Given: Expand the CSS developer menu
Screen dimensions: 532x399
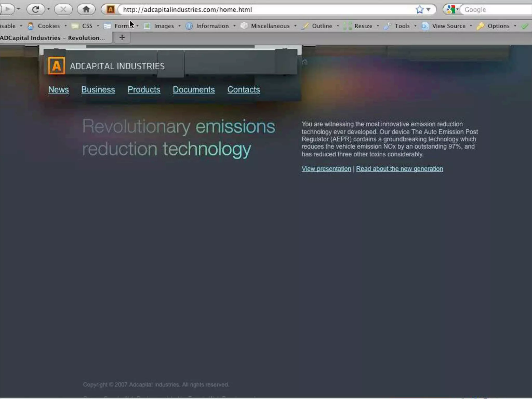Looking at the screenshot, I should (87, 26).
